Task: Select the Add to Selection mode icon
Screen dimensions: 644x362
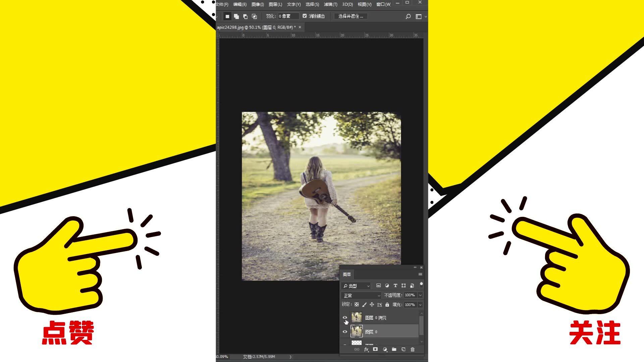Action: (x=236, y=16)
